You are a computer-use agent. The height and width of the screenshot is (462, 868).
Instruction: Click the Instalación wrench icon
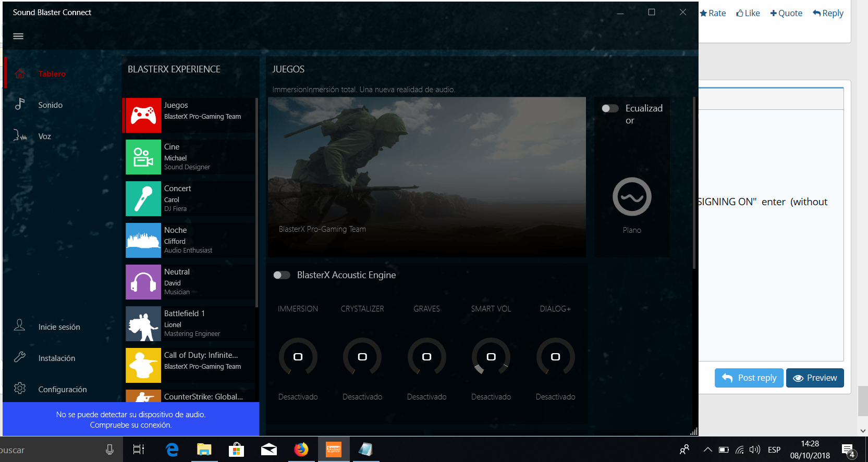20,357
